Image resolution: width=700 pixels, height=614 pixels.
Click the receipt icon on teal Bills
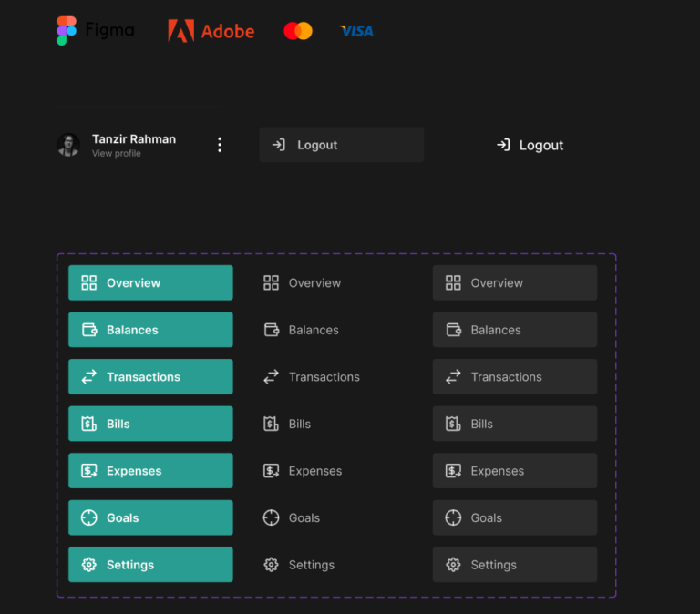[88, 424]
